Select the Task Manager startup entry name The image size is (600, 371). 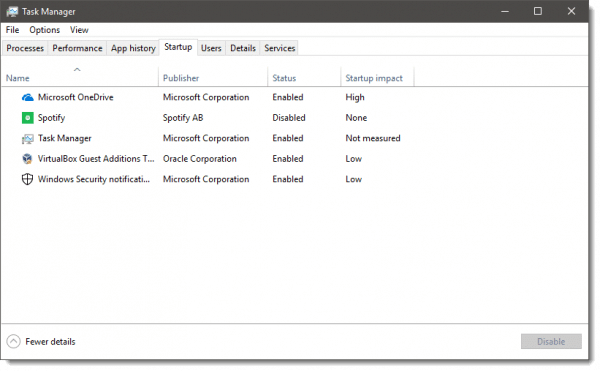pyautogui.click(x=65, y=138)
